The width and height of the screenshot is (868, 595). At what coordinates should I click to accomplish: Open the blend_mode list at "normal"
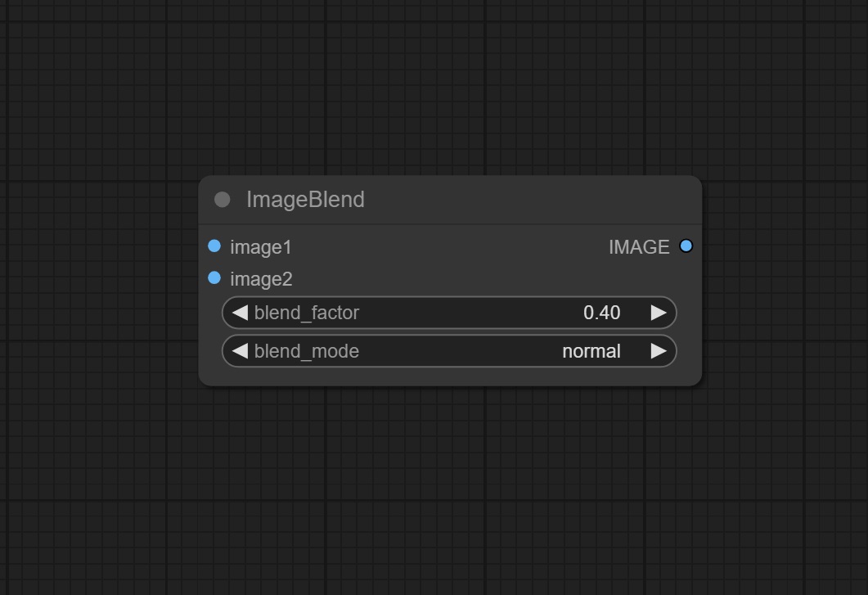[591, 351]
